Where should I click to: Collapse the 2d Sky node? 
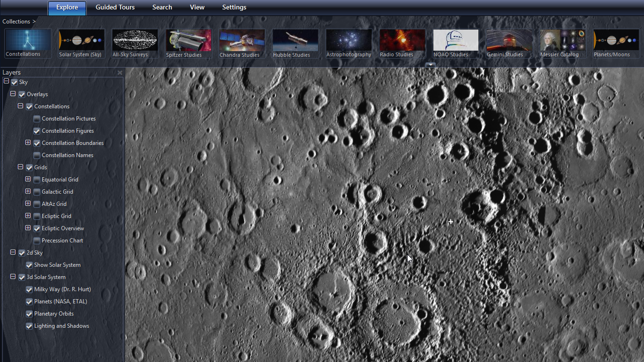[x=13, y=252]
